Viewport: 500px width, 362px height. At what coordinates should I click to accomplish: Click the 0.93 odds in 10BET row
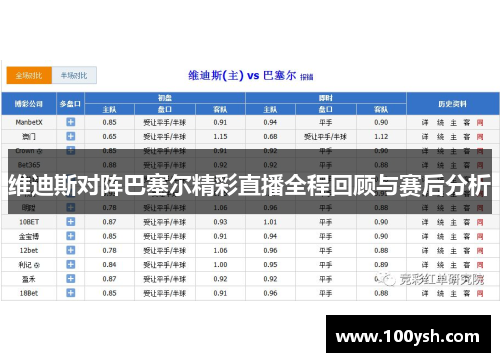220,222
